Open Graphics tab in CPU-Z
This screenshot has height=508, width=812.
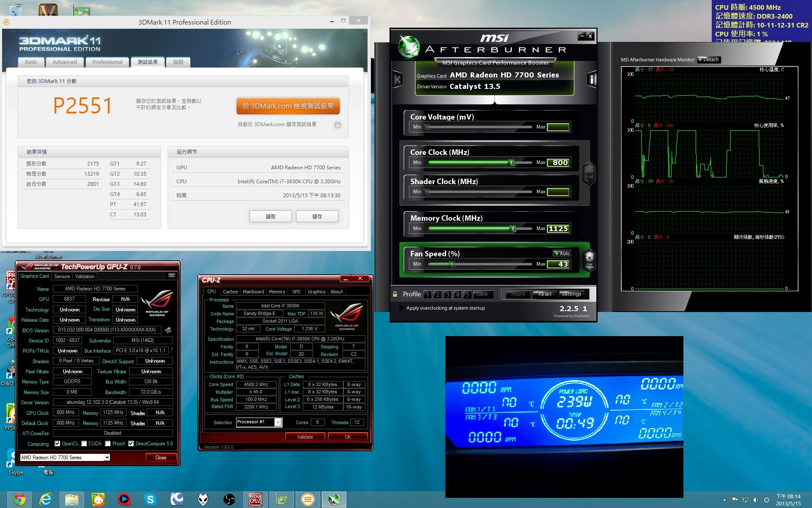[317, 292]
